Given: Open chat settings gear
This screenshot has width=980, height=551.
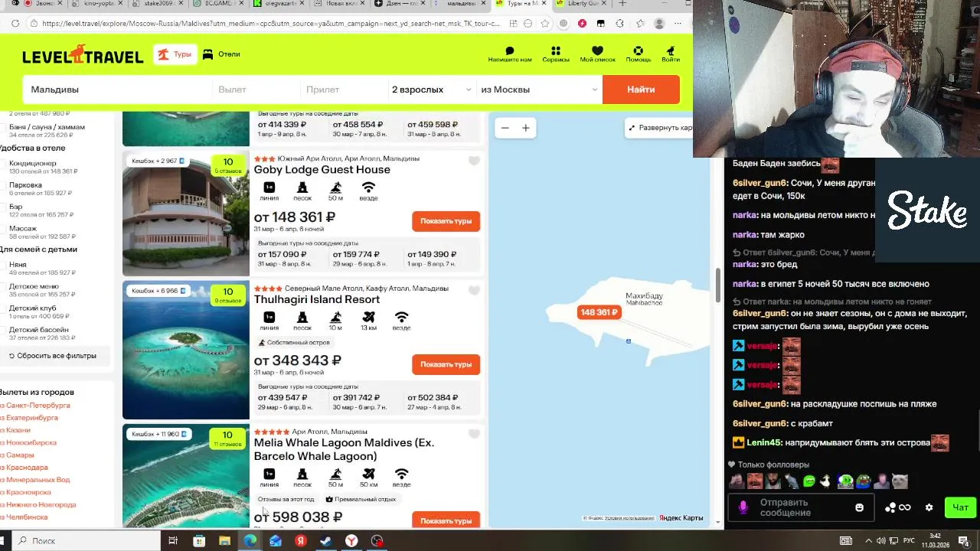Looking at the screenshot, I should (x=929, y=507).
